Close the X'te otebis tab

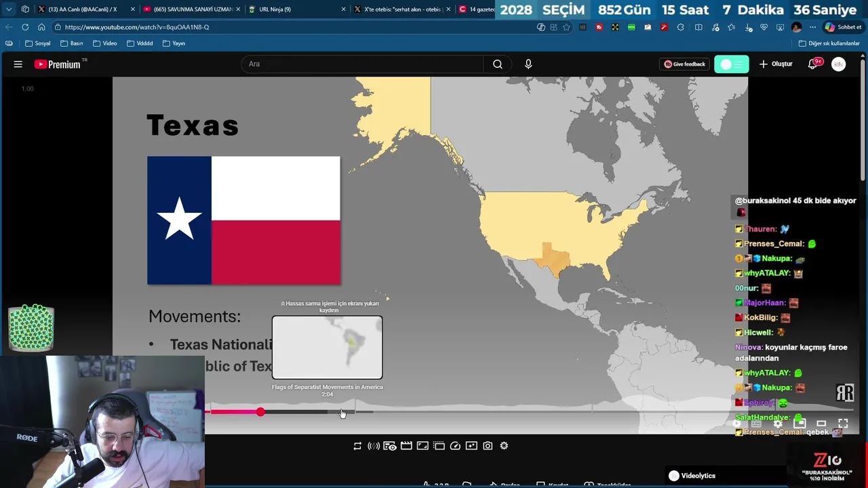(x=448, y=9)
